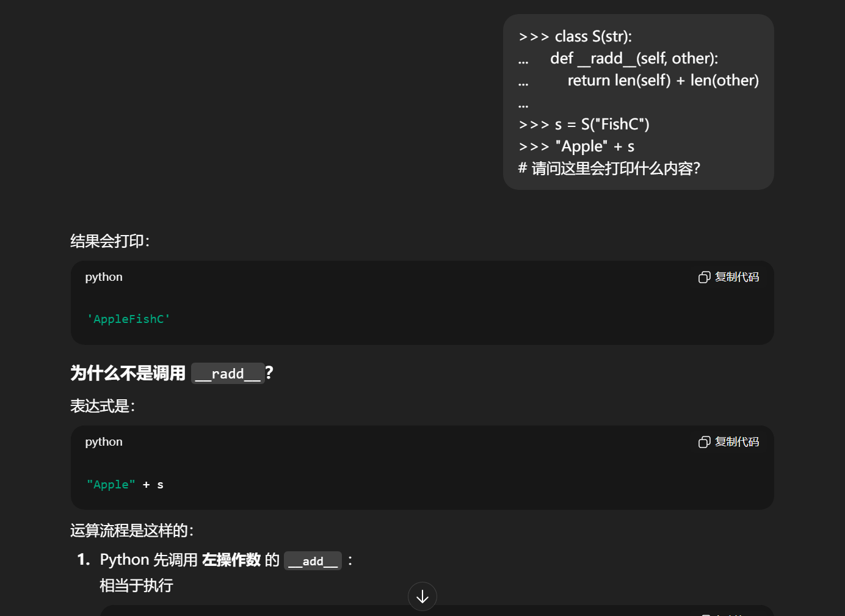Select the inline __add__ code in step 1
The image size is (845, 616).
pyautogui.click(x=313, y=560)
